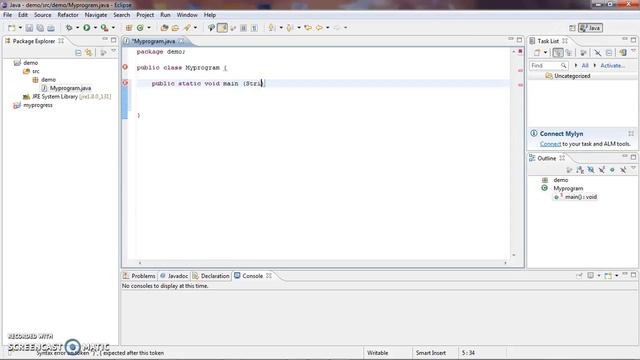Open the Source menu
Screen dimensions: 640x360
tap(42, 15)
